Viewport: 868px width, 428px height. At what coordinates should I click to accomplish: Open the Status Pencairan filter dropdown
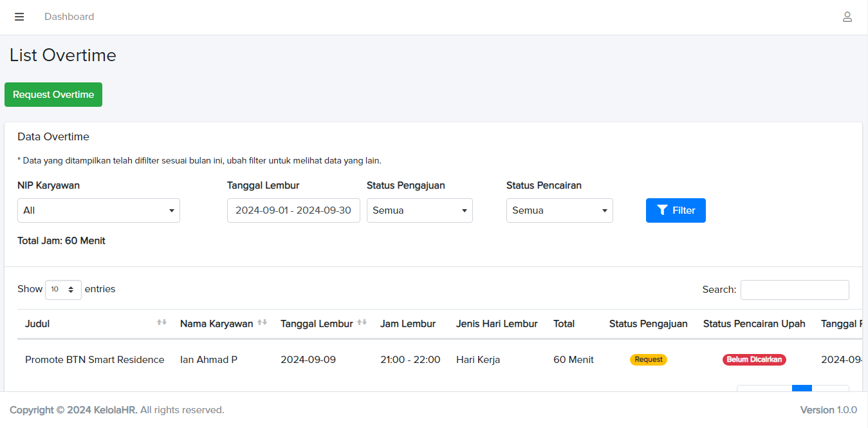pyautogui.click(x=559, y=210)
